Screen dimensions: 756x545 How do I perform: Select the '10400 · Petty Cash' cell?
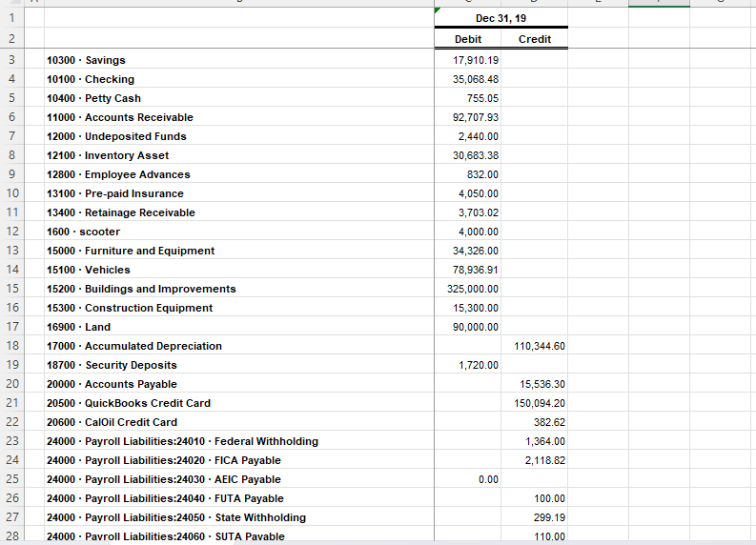click(x=239, y=98)
